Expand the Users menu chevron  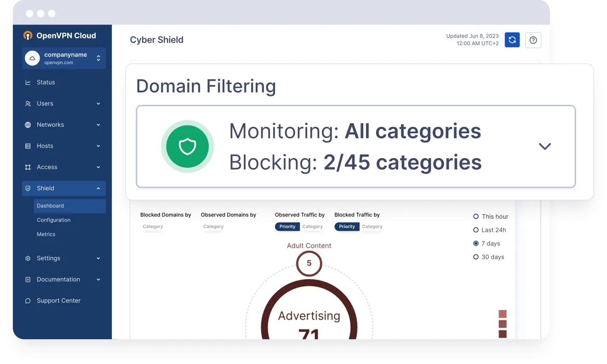click(x=98, y=104)
